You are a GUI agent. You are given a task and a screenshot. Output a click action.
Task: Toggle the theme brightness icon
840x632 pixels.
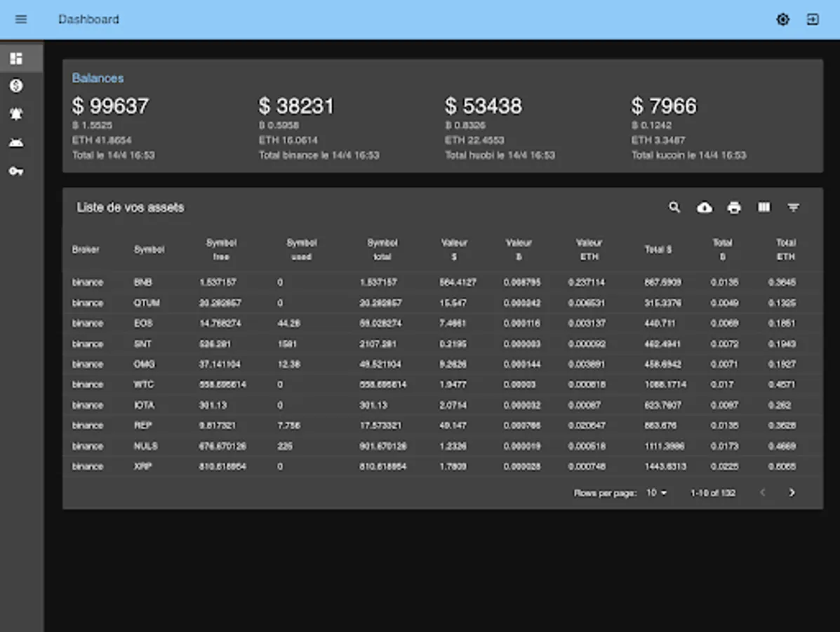click(x=782, y=19)
